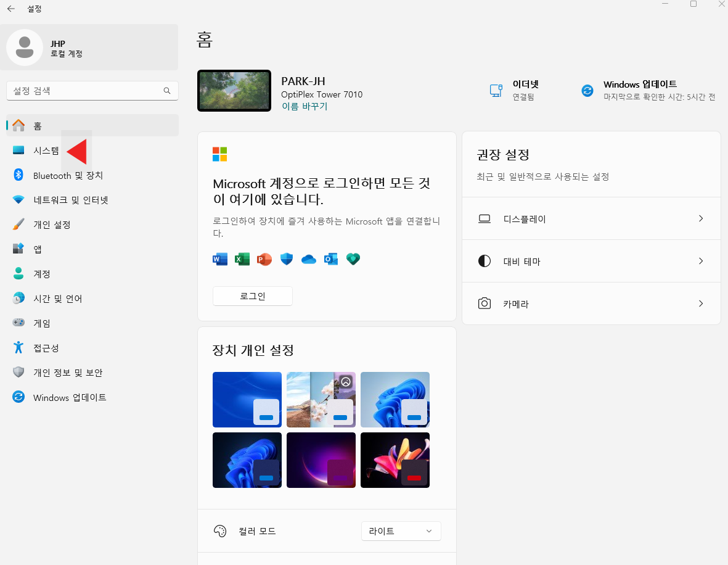Click the 네트워크 및 인터넷 Wi-Fi icon
Viewport: 728px width, 565px height.
point(18,200)
